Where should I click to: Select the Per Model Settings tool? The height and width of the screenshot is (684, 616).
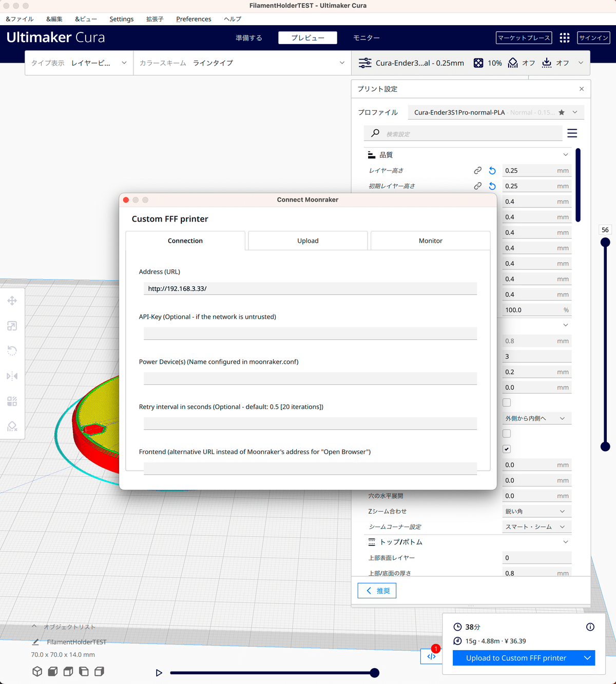(12, 401)
